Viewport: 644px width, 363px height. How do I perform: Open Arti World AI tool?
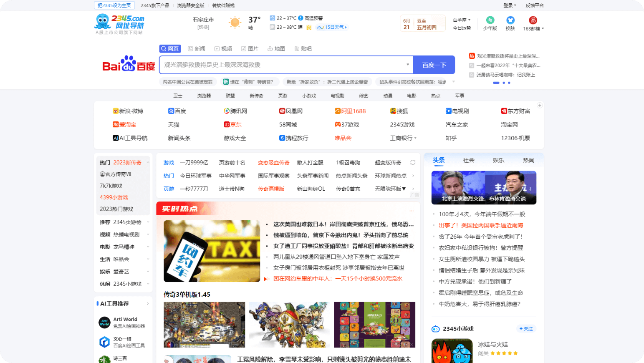(x=122, y=322)
